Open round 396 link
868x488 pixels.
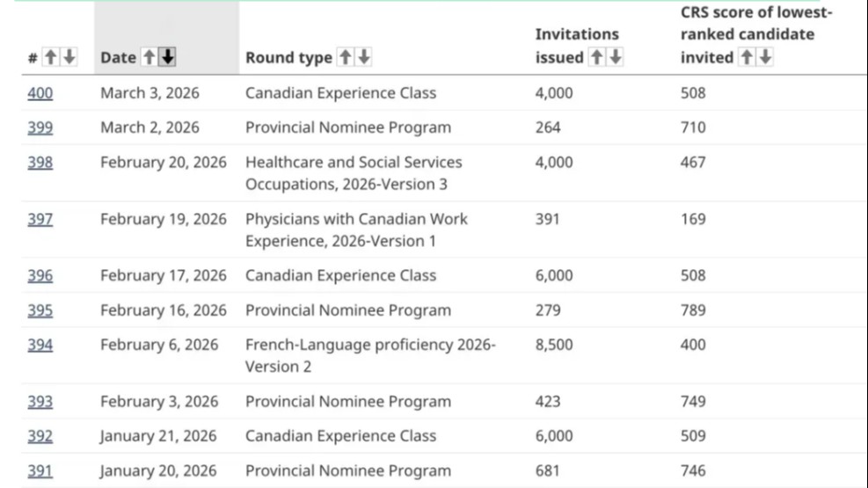(40, 275)
